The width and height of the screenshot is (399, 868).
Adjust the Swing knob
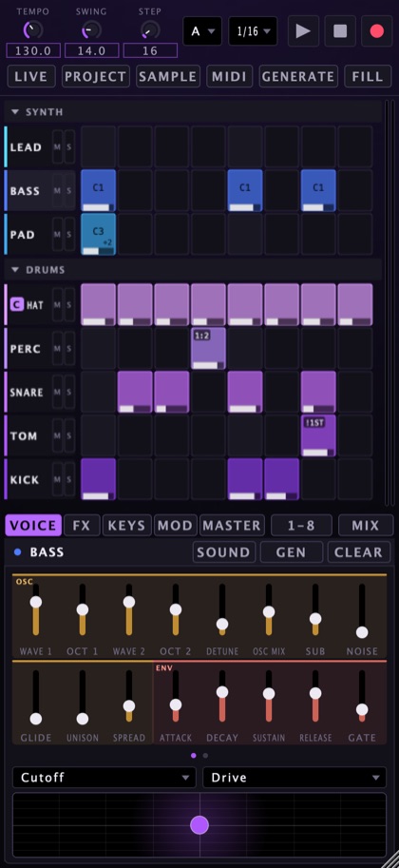[x=91, y=29]
